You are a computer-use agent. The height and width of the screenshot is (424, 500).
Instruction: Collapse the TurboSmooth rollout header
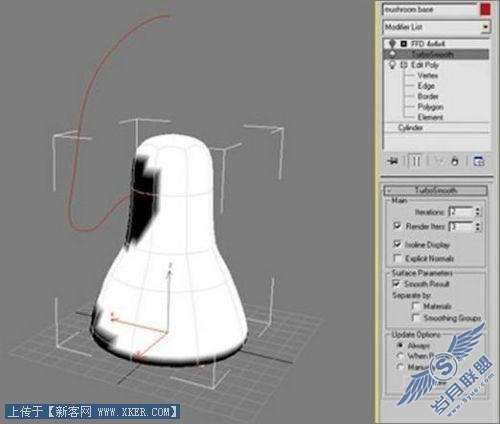click(x=436, y=190)
